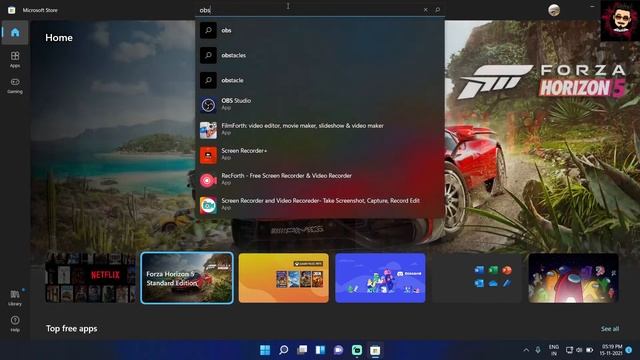Open taskbar Search

tap(283, 350)
